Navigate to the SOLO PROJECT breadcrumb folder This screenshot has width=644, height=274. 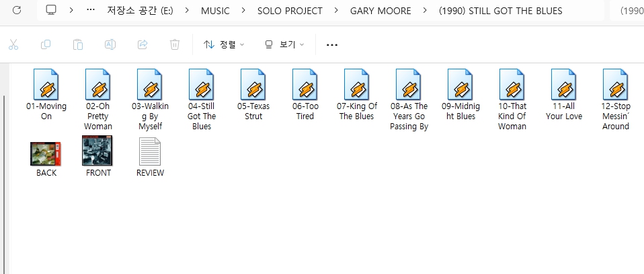[290, 11]
